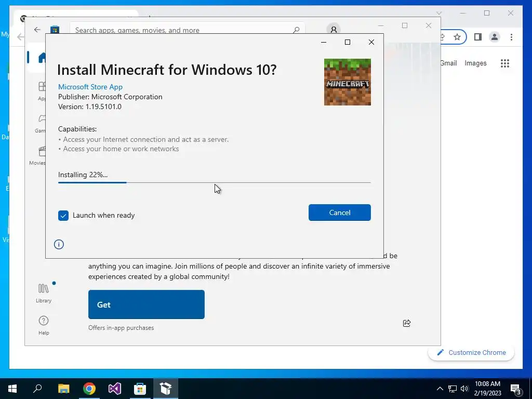Click the Chrome tab search chevron

[438, 13]
